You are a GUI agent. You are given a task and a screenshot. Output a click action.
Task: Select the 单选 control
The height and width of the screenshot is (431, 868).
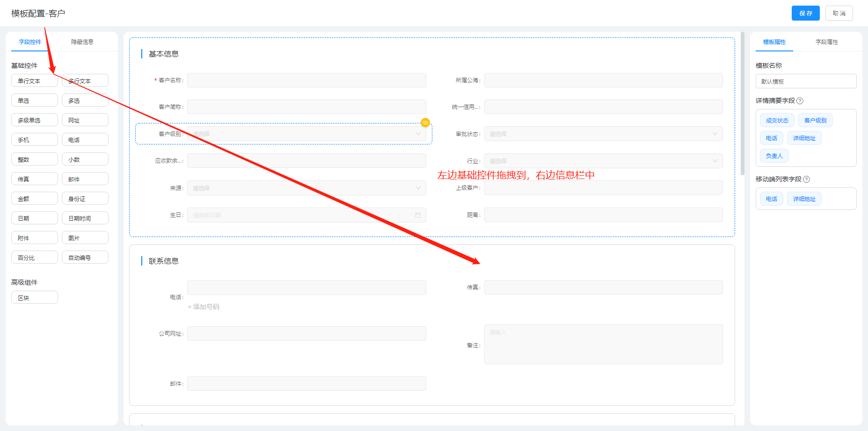[x=35, y=100]
